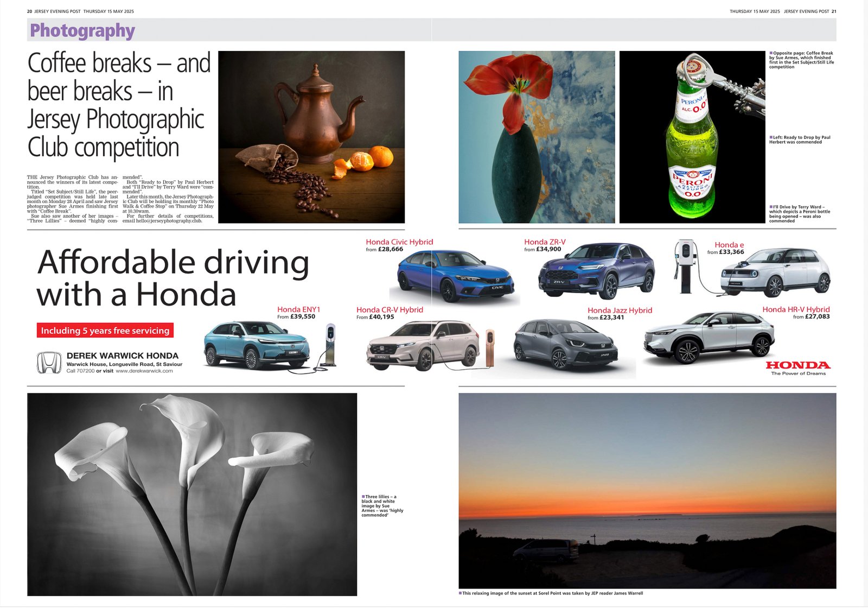
Task: Open the Sorel Point sunset photo
Action: pos(647,491)
